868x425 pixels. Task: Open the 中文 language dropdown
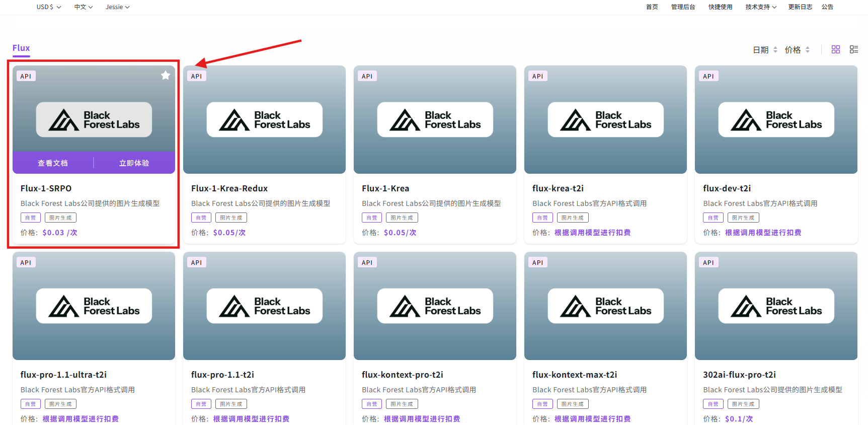84,7
